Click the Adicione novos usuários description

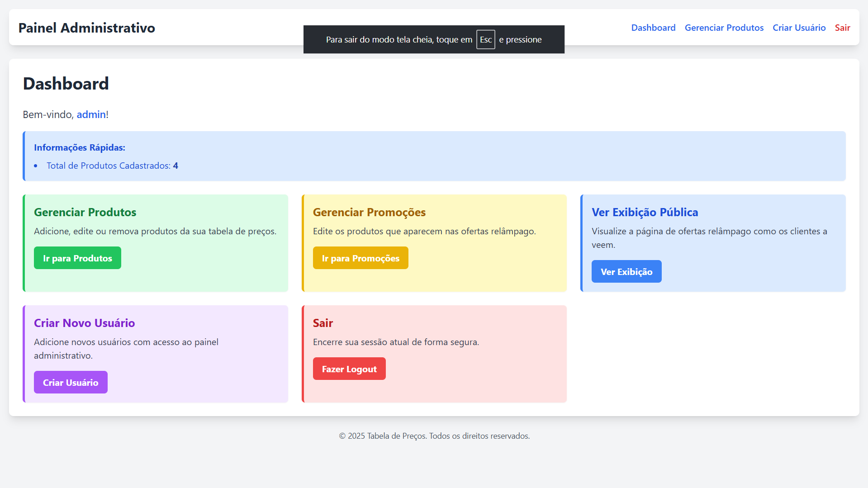[x=126, y=349]
